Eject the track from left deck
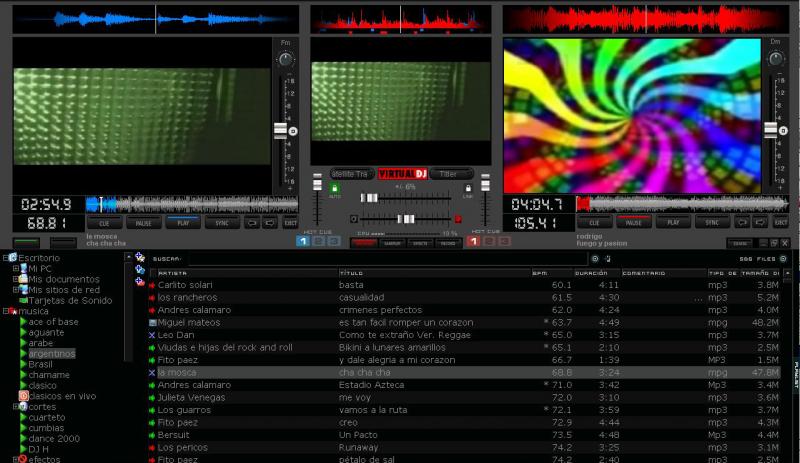The width and height of the screenshot is (800, 463). 290,223
